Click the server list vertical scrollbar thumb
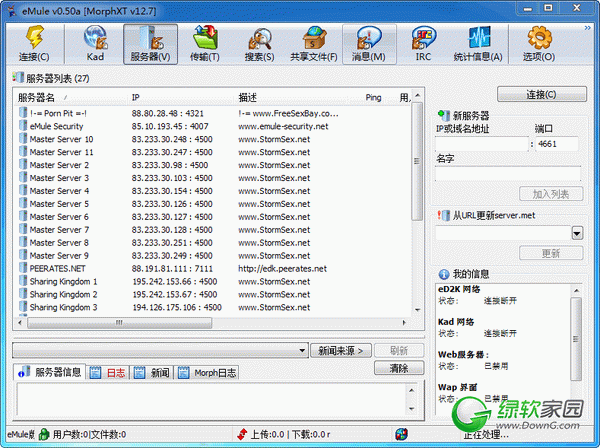600x448 pixels. 417,161
